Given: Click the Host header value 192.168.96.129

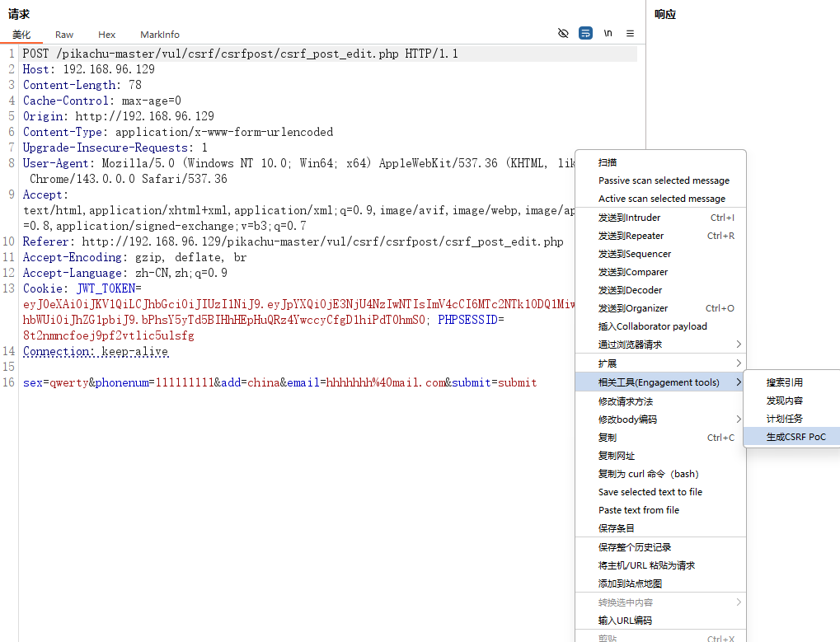Looking at the screenshot, I should (x=109, y=69).
